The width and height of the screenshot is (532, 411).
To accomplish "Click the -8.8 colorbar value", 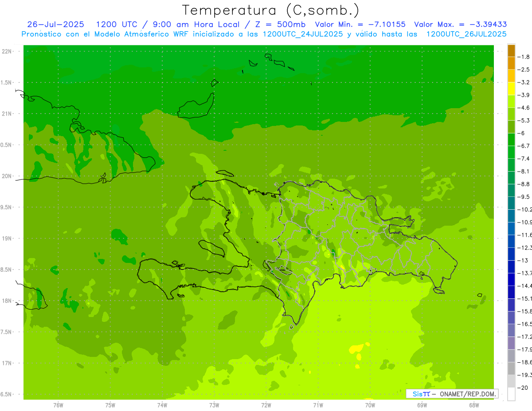I will coord(524,184).
